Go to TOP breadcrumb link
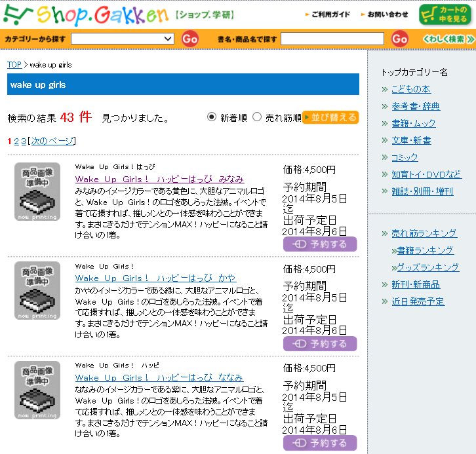476x454 pixels. point(14,65)
